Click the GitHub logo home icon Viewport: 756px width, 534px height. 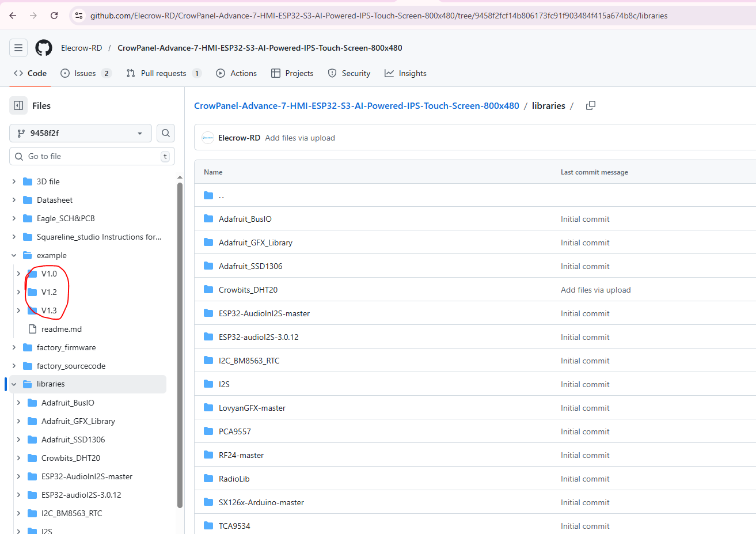44,48
